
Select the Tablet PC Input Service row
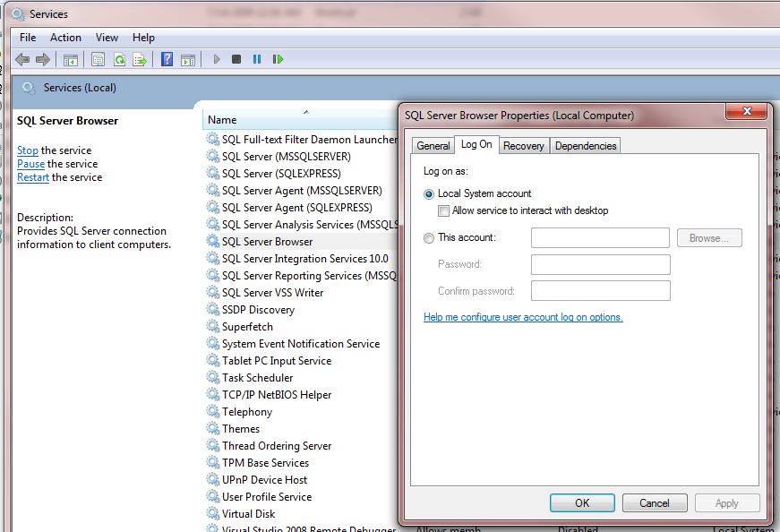coord(302,361)
